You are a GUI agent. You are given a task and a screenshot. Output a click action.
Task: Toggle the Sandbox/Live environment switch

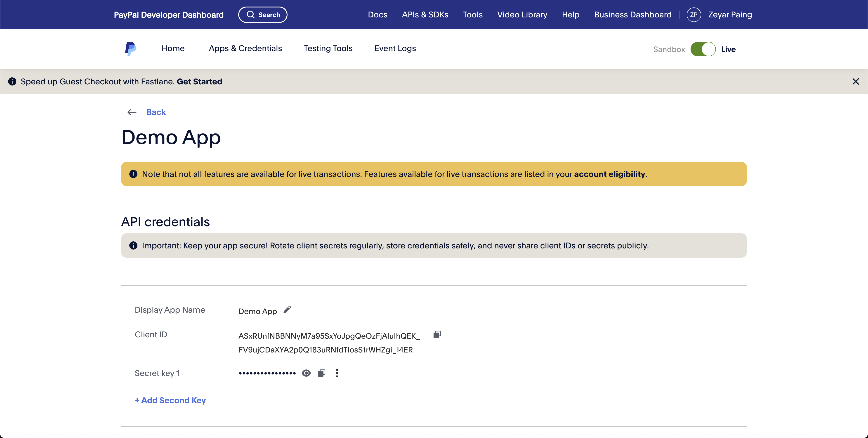(x=703, y=49)
